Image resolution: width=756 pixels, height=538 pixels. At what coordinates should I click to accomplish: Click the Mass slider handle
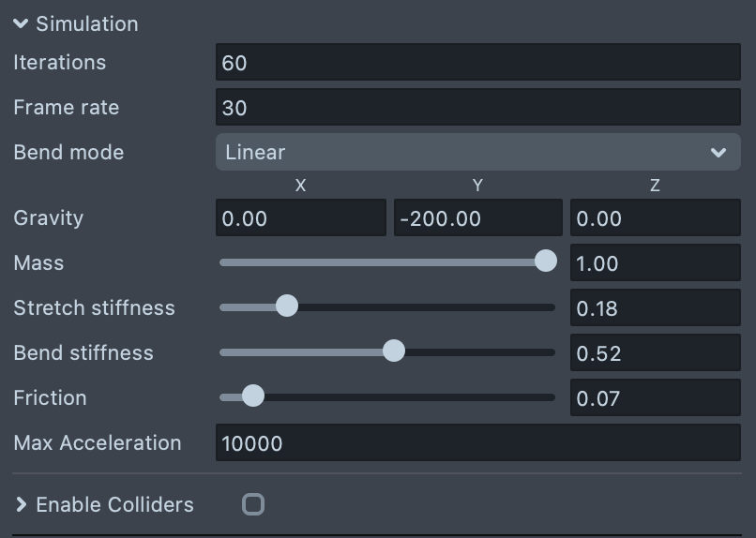(x=545, y=262)
